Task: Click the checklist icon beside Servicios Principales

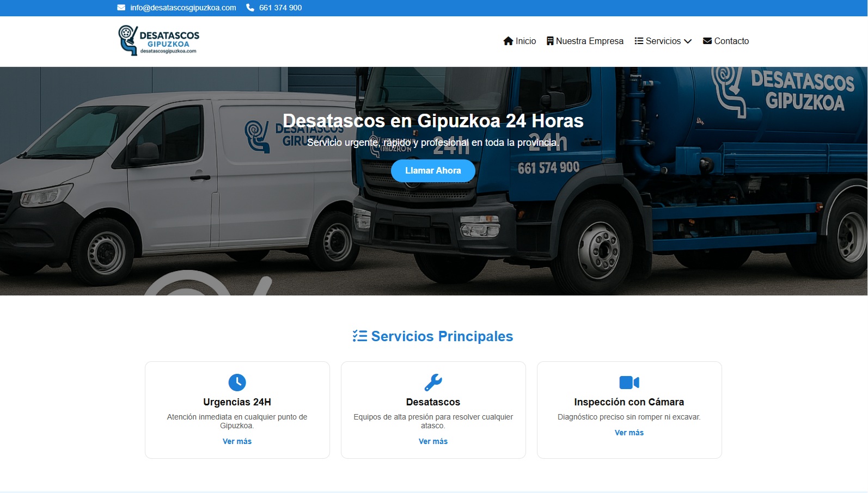Action: [x=360, y=336]
